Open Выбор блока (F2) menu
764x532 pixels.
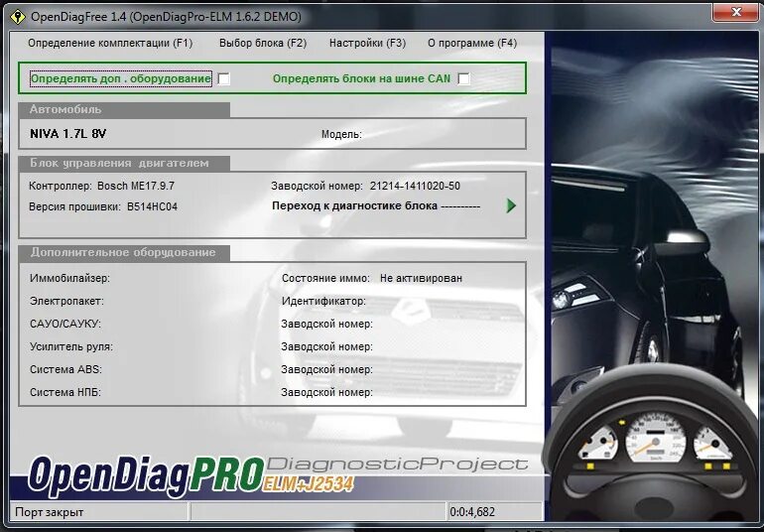[263, 43]
